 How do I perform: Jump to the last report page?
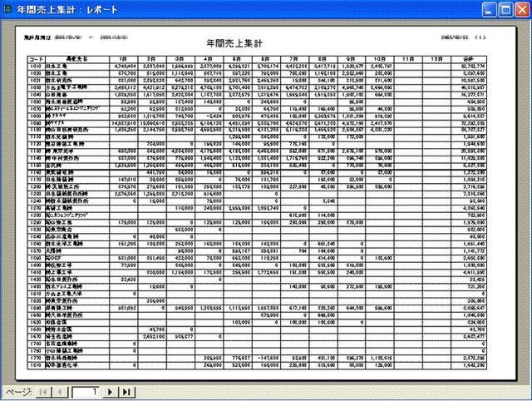(126, 392)
